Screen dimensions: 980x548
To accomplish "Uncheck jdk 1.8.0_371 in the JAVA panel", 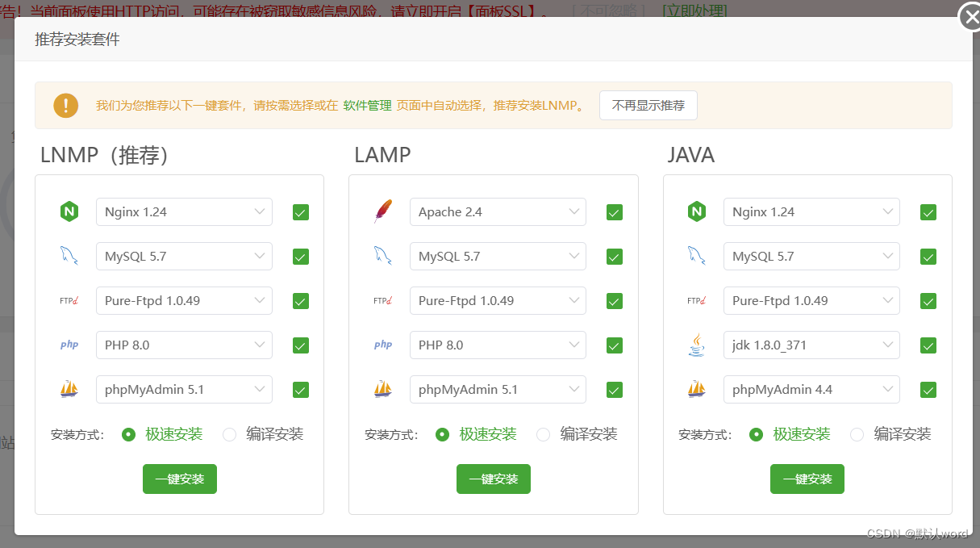I will point(928,346).
